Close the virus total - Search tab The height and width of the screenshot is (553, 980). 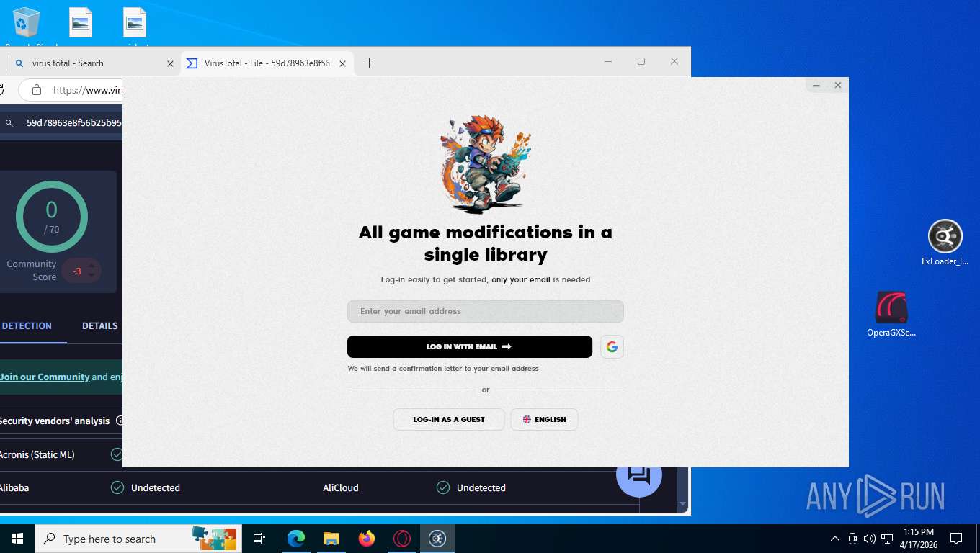[171, 63]
